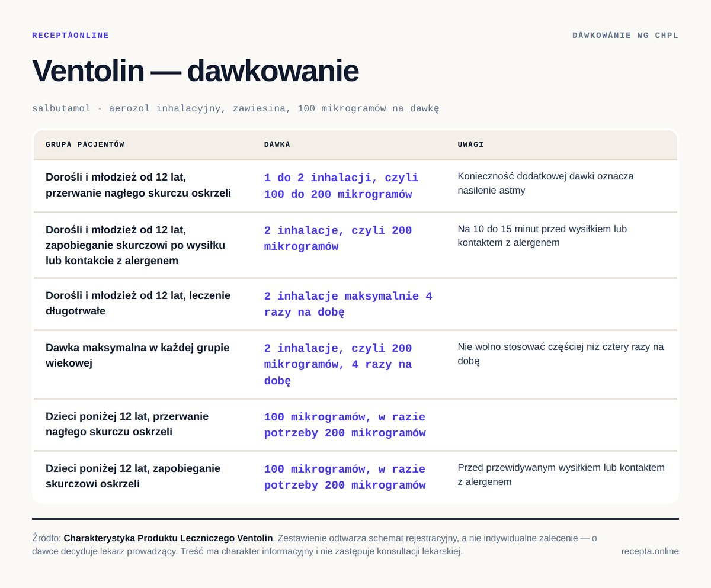Click dose '1 do 2 inhalacji, czyli 100 do 200 mikrogramów'

[341, 186]
